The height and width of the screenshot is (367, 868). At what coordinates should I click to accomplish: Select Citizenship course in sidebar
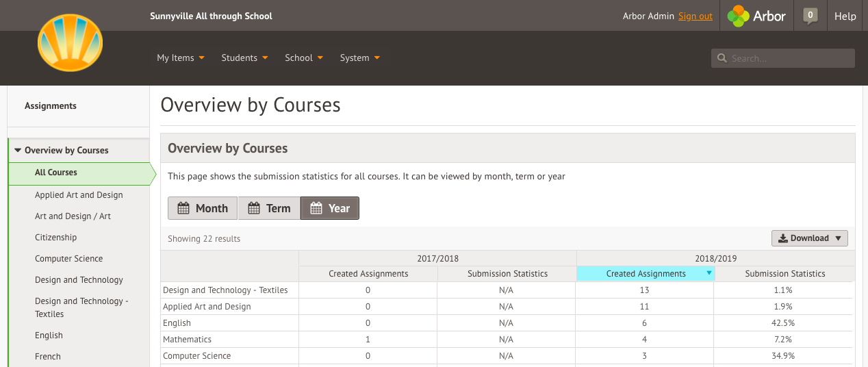(56, 238)
